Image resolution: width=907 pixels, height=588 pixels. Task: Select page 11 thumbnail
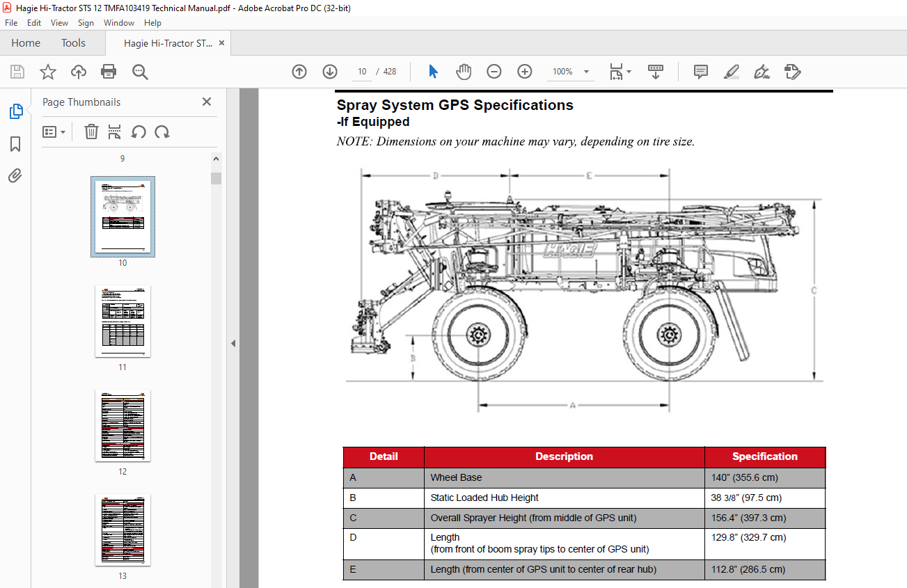[x=123, y=321]
